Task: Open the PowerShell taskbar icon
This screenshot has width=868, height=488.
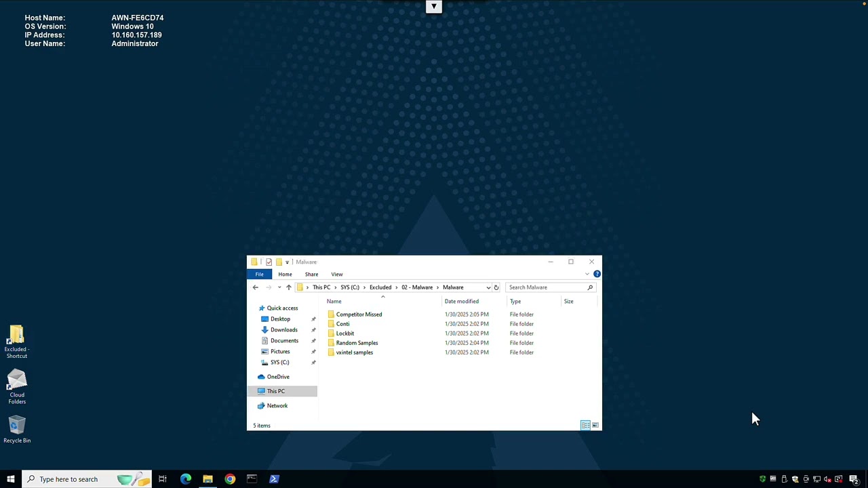Action: [274, 479]
